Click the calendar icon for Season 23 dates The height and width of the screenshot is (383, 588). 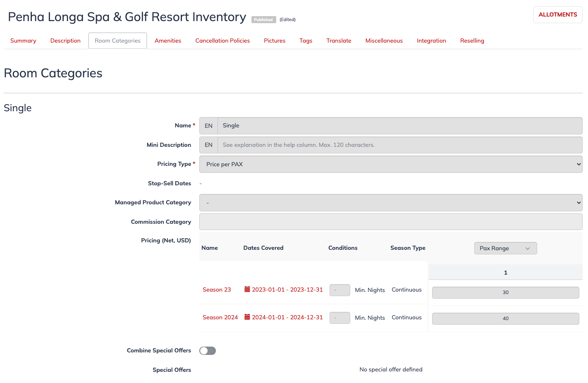pyautogui.click(x=247, y=290)
